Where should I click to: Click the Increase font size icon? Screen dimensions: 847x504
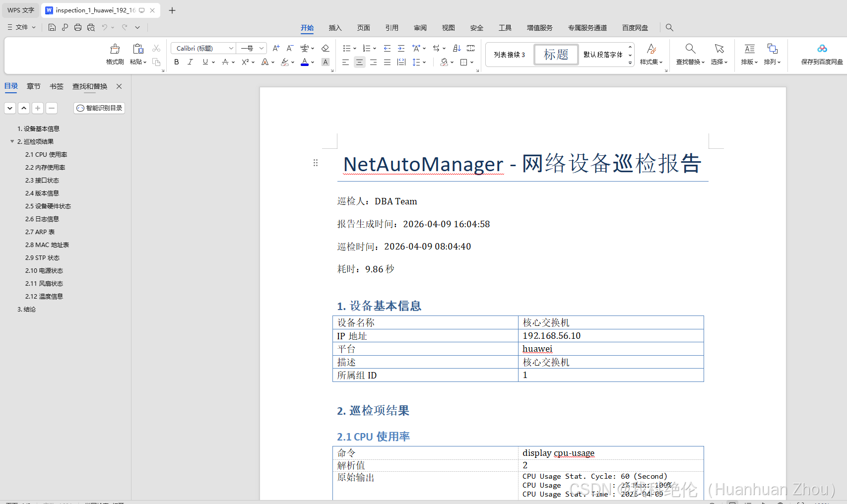276,48
